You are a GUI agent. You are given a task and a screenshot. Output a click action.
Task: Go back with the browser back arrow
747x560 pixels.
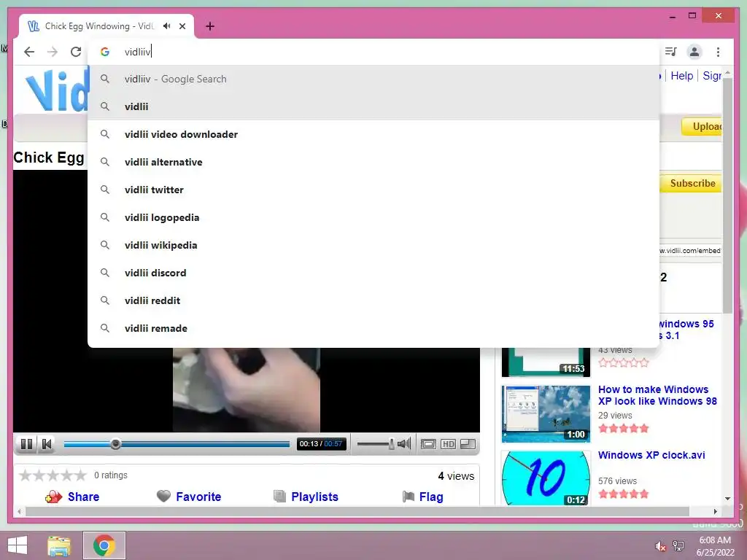pyautogui.click(x=29, y=52)
